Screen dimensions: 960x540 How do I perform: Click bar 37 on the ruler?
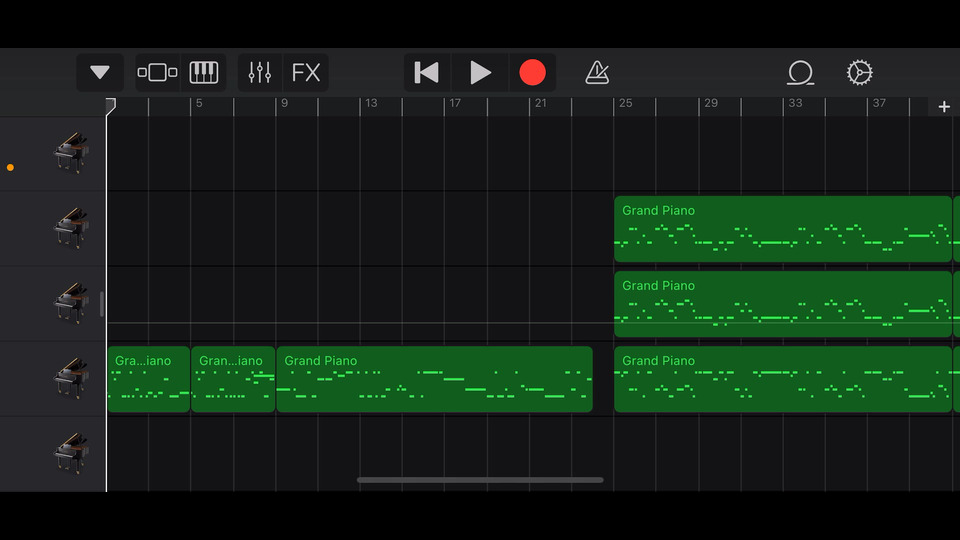click(879, 103)
